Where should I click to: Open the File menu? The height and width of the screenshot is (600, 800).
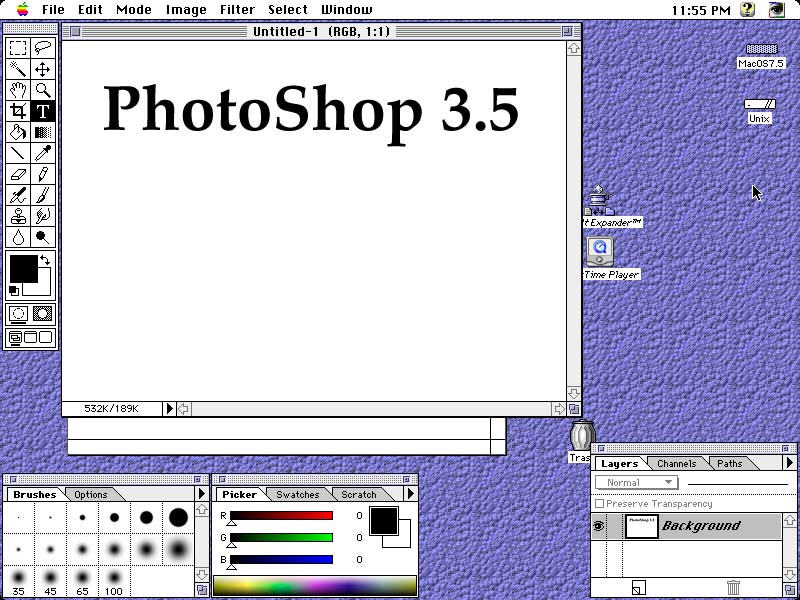(53, 10)
